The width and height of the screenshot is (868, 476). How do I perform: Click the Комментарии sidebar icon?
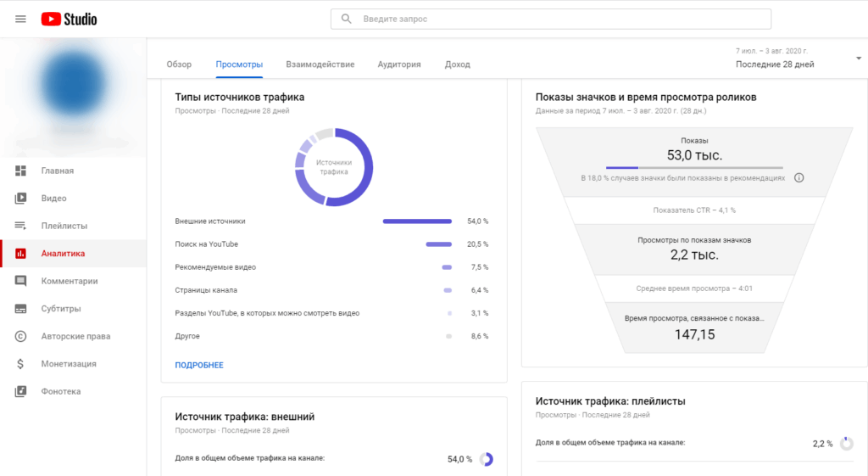pos(20,281)
